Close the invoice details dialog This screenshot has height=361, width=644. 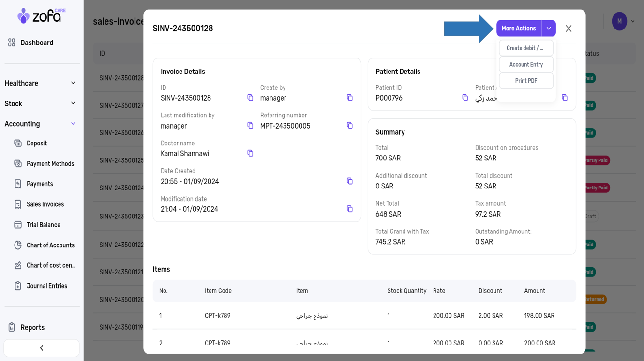(x=569, y=29)
